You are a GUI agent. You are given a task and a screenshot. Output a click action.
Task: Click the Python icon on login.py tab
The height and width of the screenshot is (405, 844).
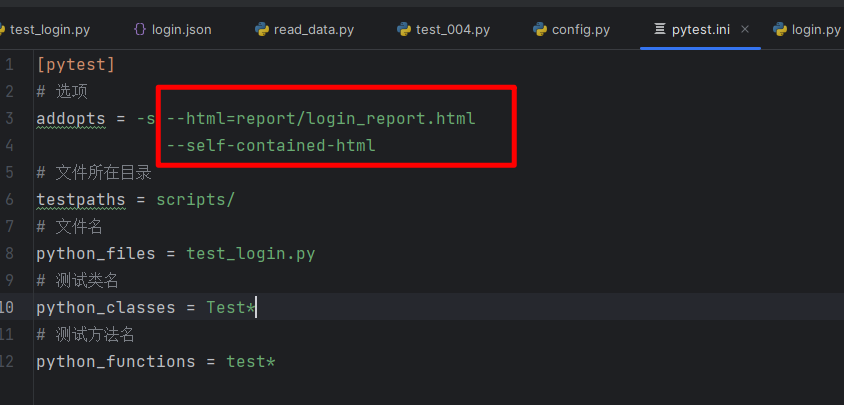point(780,29)
